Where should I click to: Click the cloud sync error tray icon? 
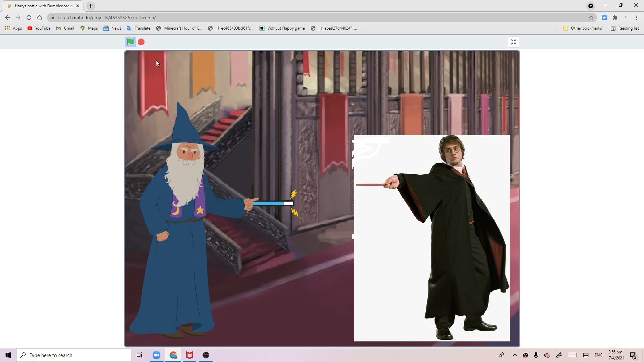pyautogui.click(x=547, y=355)
